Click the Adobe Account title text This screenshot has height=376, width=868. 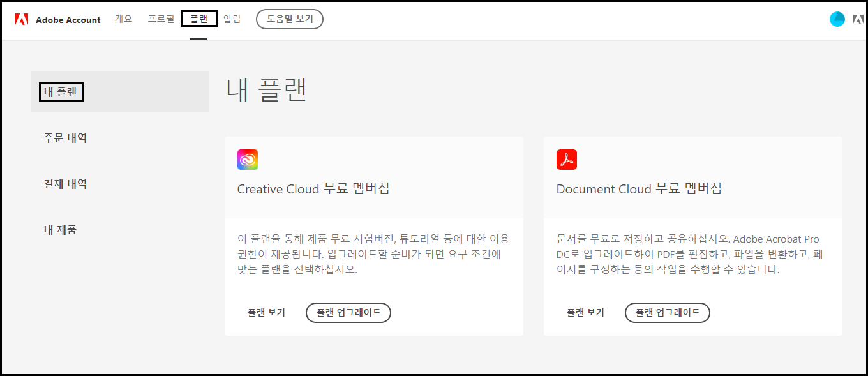coord(68,20)
